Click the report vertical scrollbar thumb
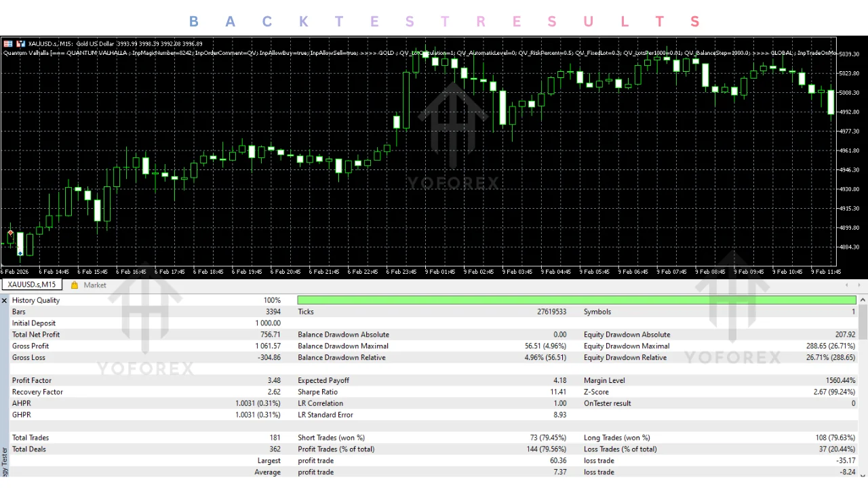Image resolution: width=868 pixels, height=488 pixels. [863, 322]
